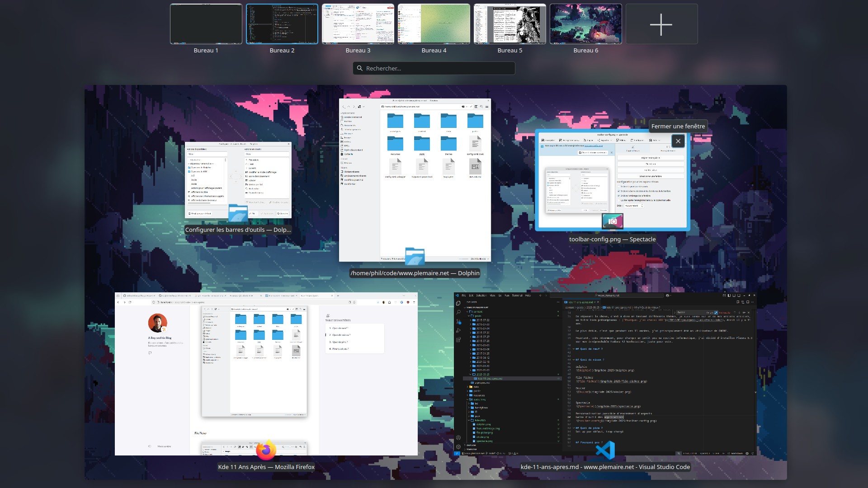Open the Search icon in VS Code activity bar
Viewport: 868px width, 488px height.
point(458,312)
